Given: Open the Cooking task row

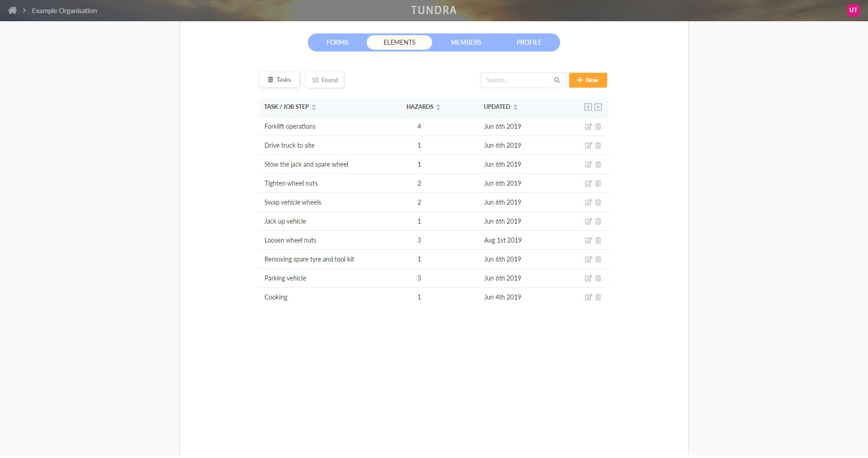Looking at the screenshot, I should (x=434, y=297).
